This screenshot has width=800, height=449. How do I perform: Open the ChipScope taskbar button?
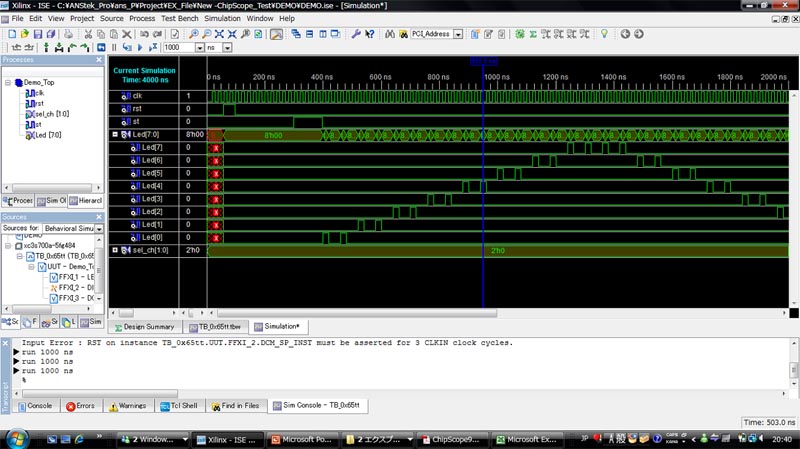(x=452, y=439)
